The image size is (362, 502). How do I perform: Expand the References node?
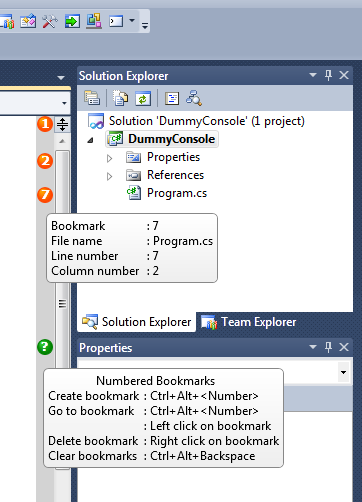tap(109, 176)
